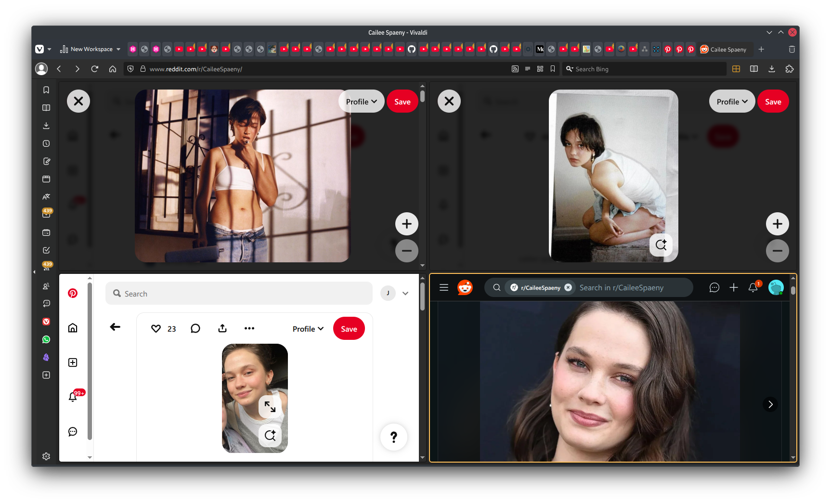Collapse panel with the sidebar edge arrow
831x504 pixels.
pos(34,272)
